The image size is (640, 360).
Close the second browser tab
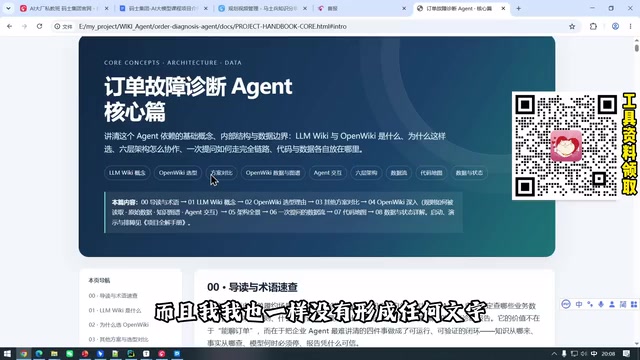(x=206, y=8)
